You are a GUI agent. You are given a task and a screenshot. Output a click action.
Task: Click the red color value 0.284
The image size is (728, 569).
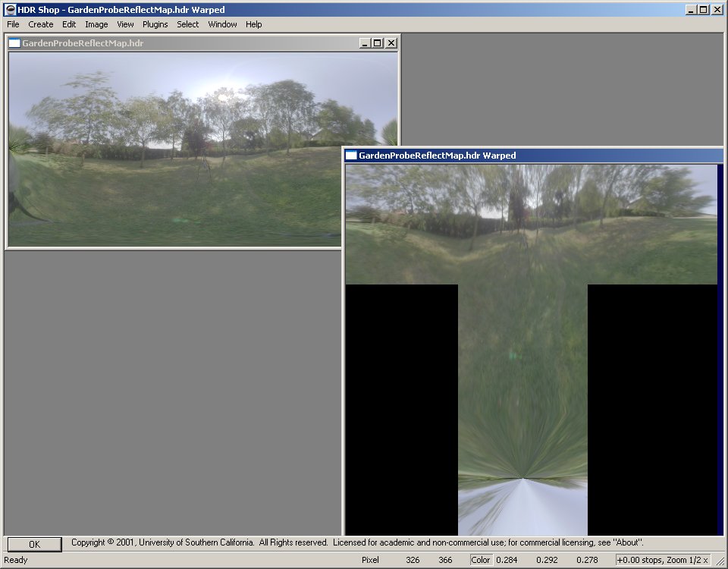(x=507, y=560)
